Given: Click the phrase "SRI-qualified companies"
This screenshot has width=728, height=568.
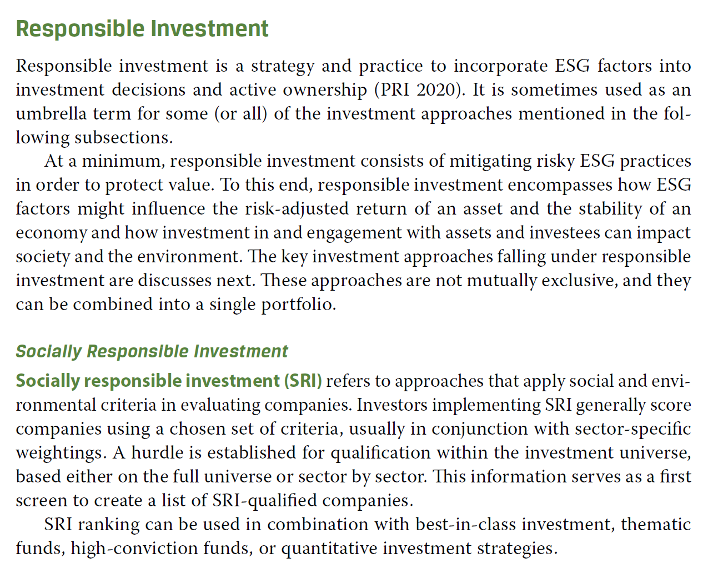Looking at the screenshot, I should [x=312, y=501].
